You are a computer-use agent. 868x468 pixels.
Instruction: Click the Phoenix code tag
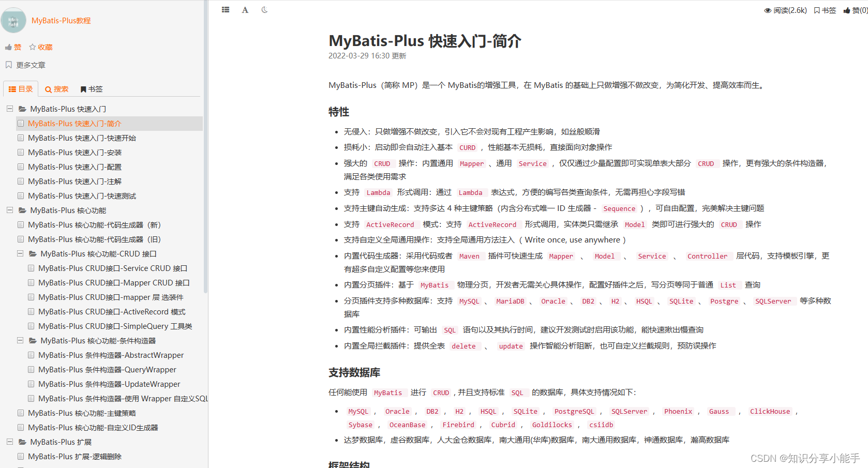pos(678,412)
